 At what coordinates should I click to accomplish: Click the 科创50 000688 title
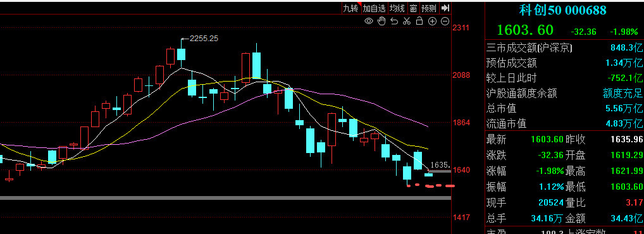point(562,10)
